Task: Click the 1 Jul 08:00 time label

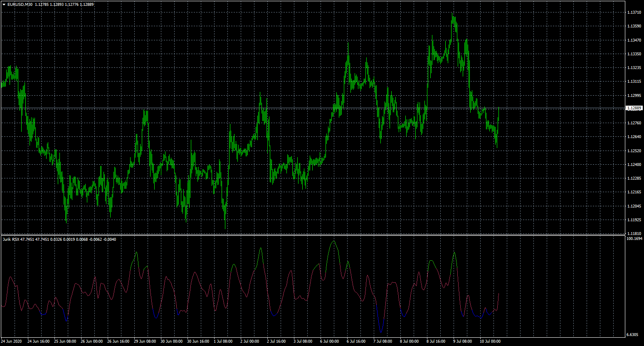Action: (x=224, y=341)
